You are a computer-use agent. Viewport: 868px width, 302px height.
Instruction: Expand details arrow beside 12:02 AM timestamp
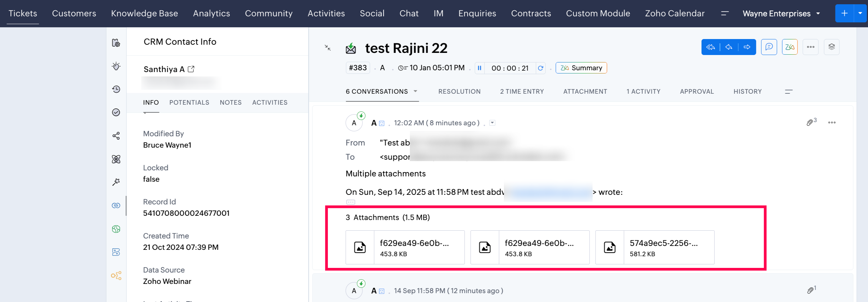(492, 123)
